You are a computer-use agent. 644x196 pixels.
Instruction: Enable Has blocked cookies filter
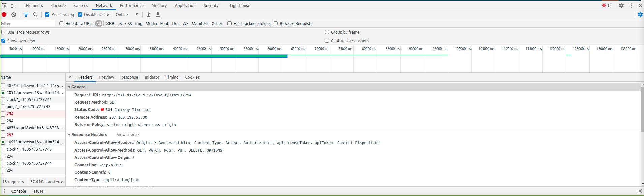point(229,23)
